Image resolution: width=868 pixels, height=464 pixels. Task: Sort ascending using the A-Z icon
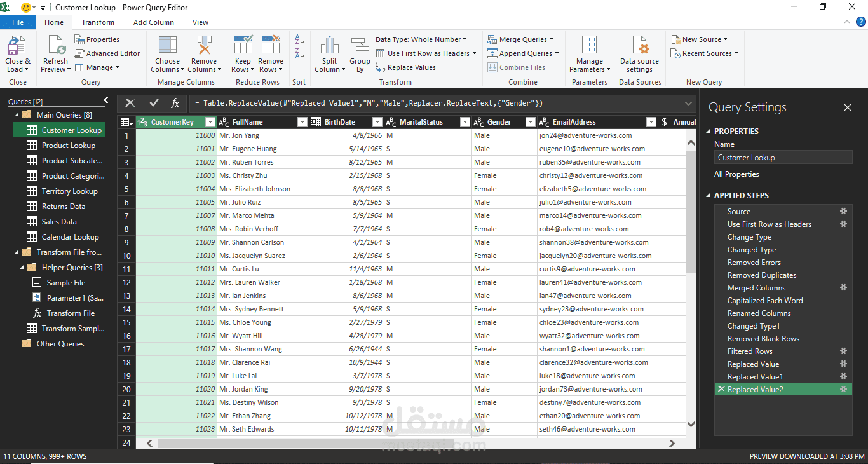pos(299,39)
